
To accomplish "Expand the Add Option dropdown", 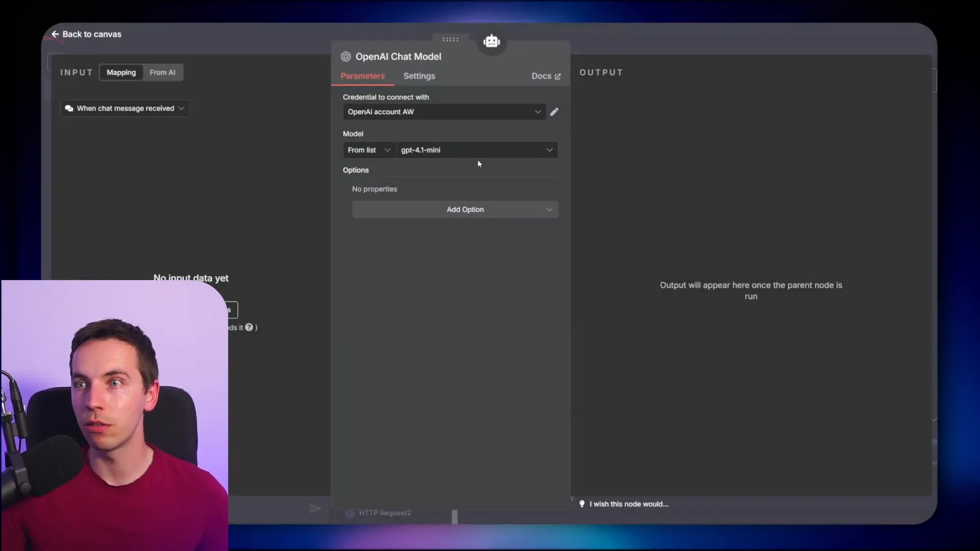I will [x=455, y=210].
